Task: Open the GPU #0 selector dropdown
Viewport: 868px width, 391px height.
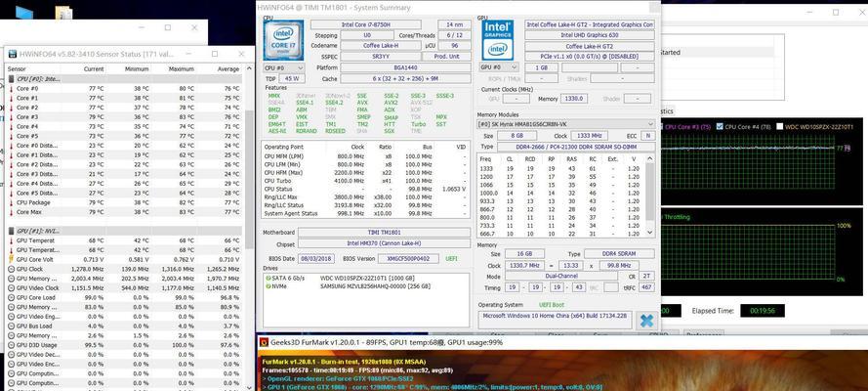Action: point(499,67)
